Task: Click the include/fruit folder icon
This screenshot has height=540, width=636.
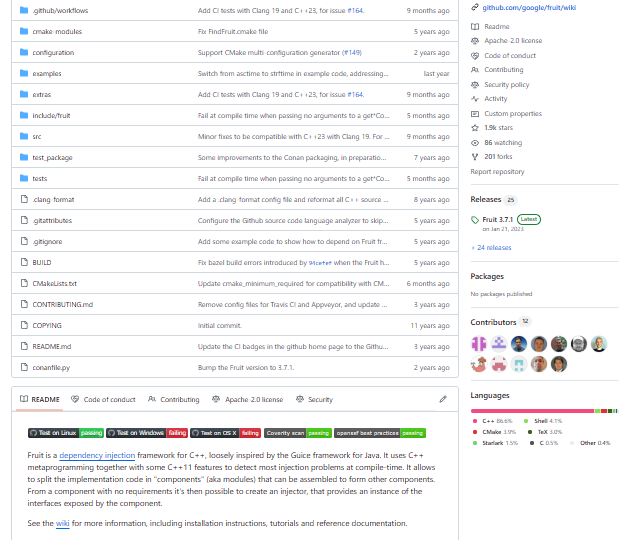Action: pyautogui.click(x=24, y=115)
